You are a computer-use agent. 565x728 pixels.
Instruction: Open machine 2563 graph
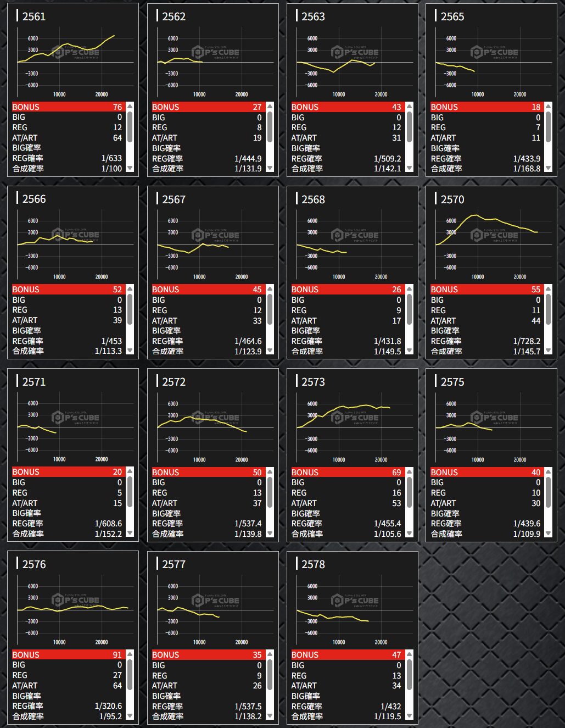point(353,63)
